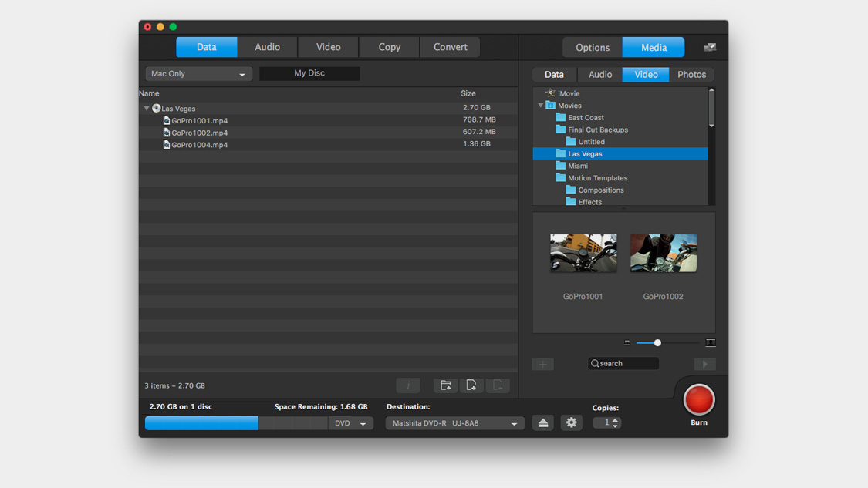
Task: Click the remove file icon at list bottom
Action: (x=498, y=385)
